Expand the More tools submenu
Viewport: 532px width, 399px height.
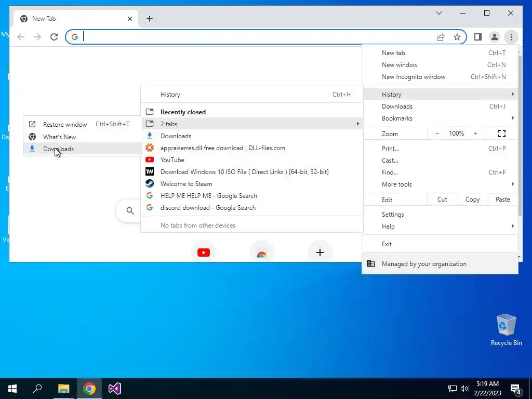coord(440,184)
